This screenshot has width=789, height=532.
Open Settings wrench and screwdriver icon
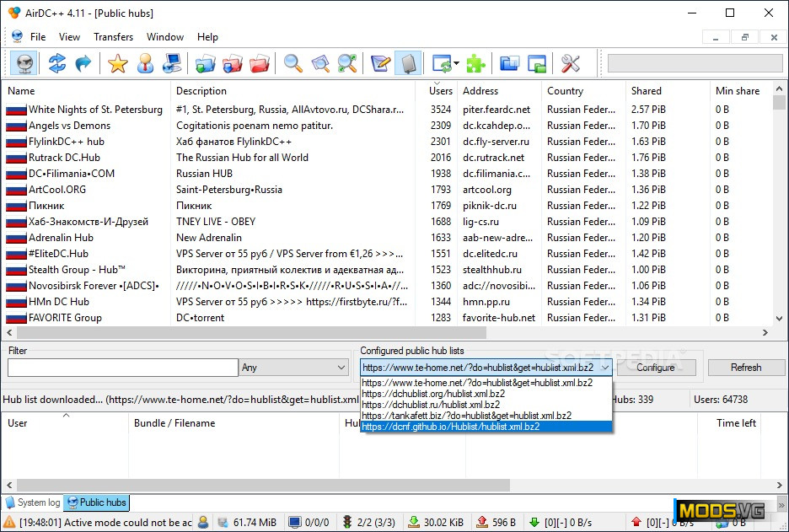pos(571,63)
